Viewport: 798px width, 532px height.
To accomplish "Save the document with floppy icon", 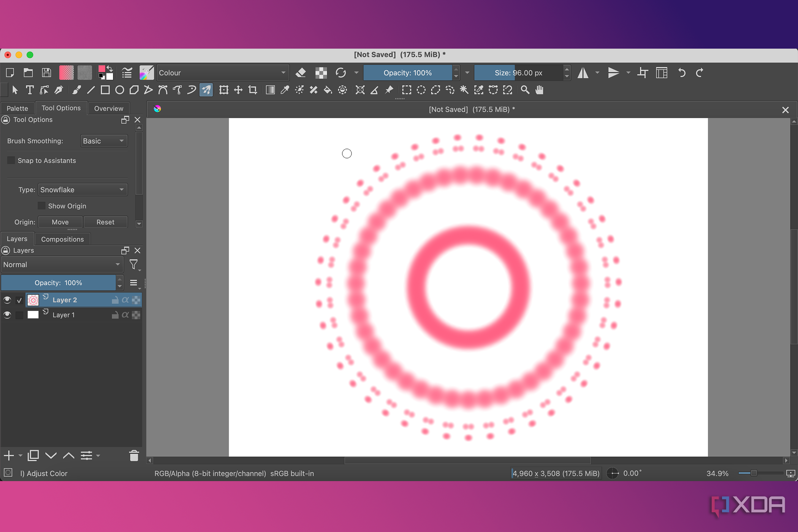I will point(46,73).
